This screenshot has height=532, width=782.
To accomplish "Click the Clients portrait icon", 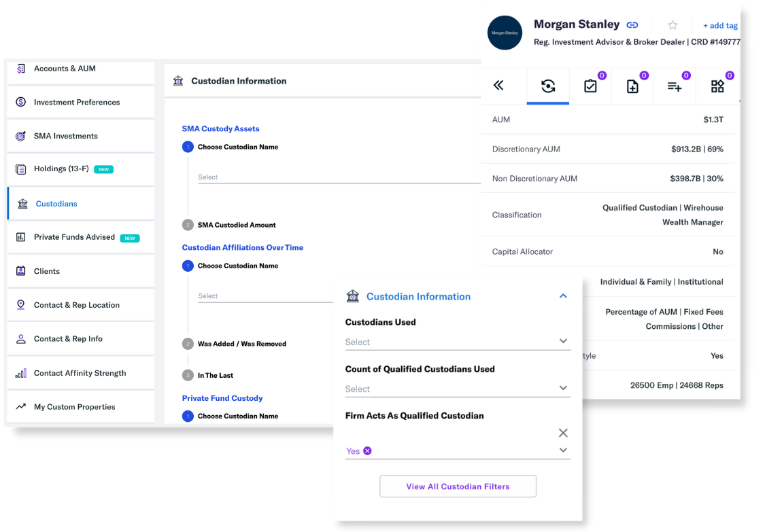I will click(20, 271).
